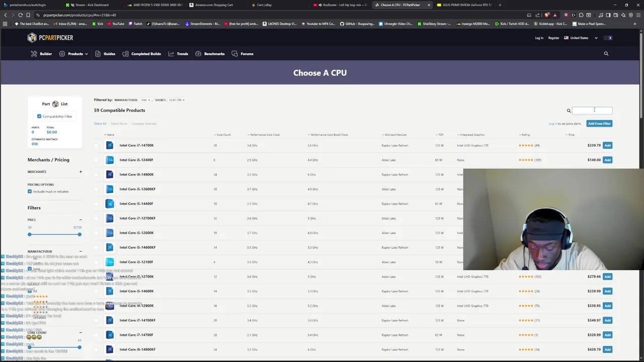The image size is (644, 362).
Task: Check the box for Intel Core i5-12600K
Action: click(96, 233)
